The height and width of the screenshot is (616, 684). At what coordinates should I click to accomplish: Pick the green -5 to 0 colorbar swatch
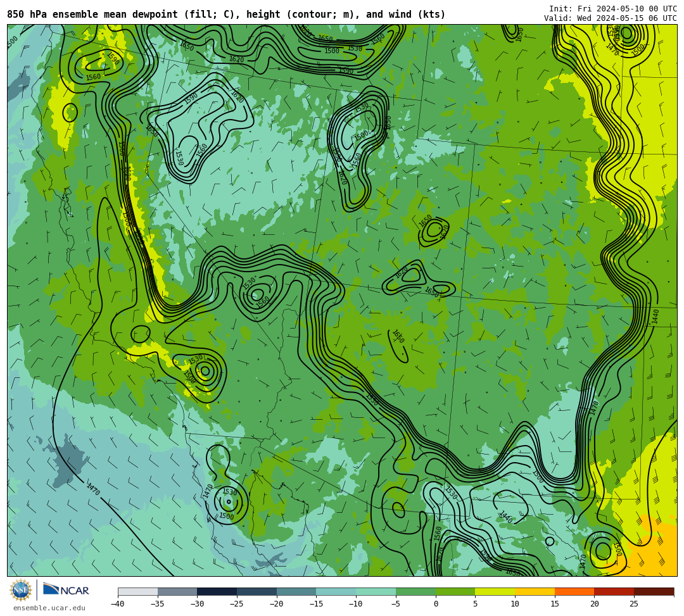point(415,591)
